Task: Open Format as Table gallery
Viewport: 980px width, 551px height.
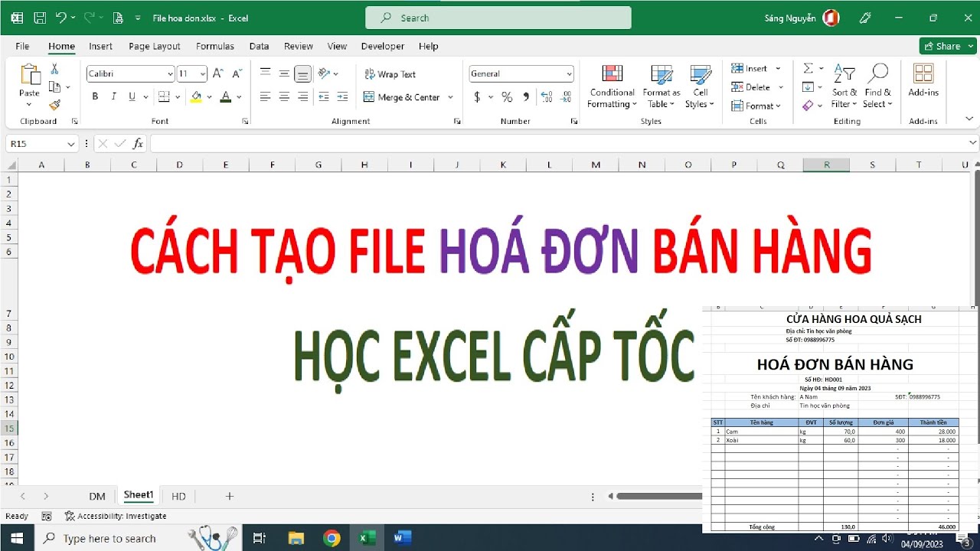Action: [x=661, y=86]
